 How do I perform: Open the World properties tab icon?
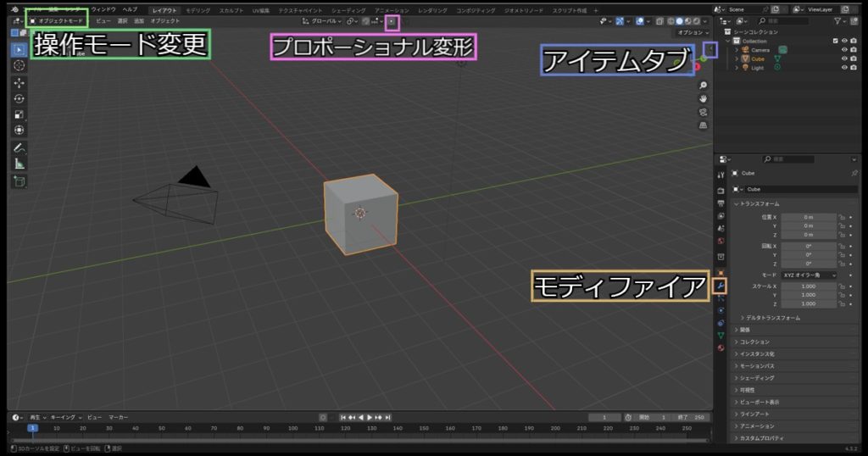(x=721, y=241)
